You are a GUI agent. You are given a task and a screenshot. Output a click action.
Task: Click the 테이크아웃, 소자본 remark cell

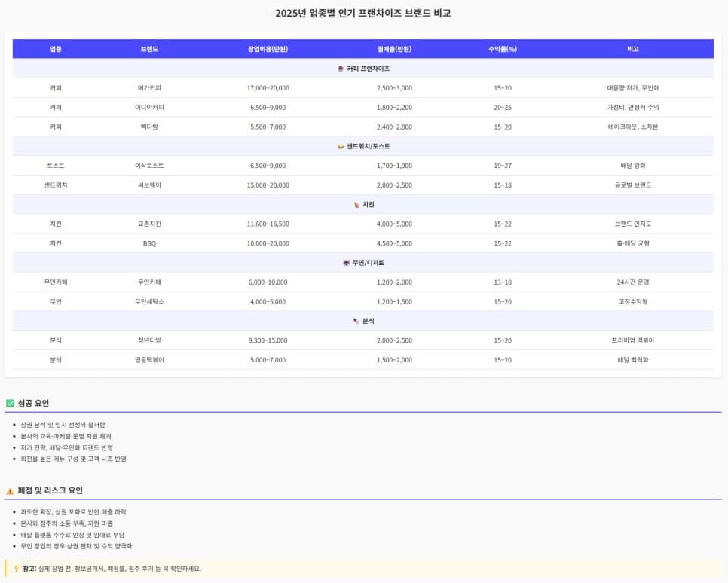pyautogui.click(x=633, y=127)
